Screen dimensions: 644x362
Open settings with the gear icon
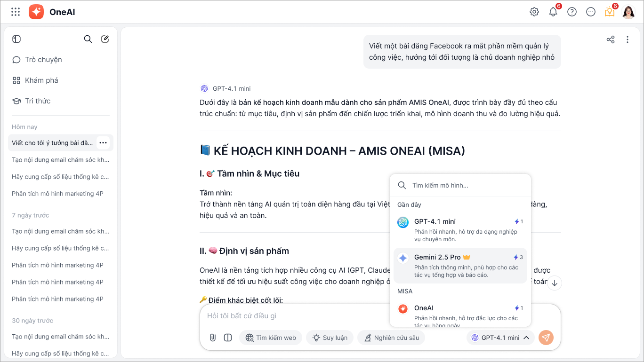coord(534,12)
